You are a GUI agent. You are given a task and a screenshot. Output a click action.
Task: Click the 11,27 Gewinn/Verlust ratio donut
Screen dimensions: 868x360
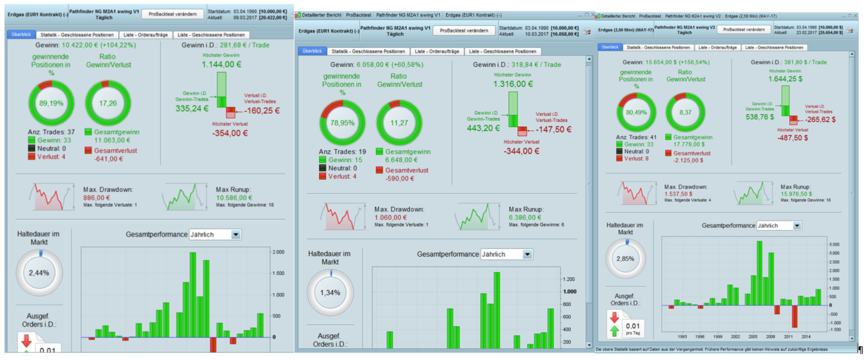coord(399,123)
